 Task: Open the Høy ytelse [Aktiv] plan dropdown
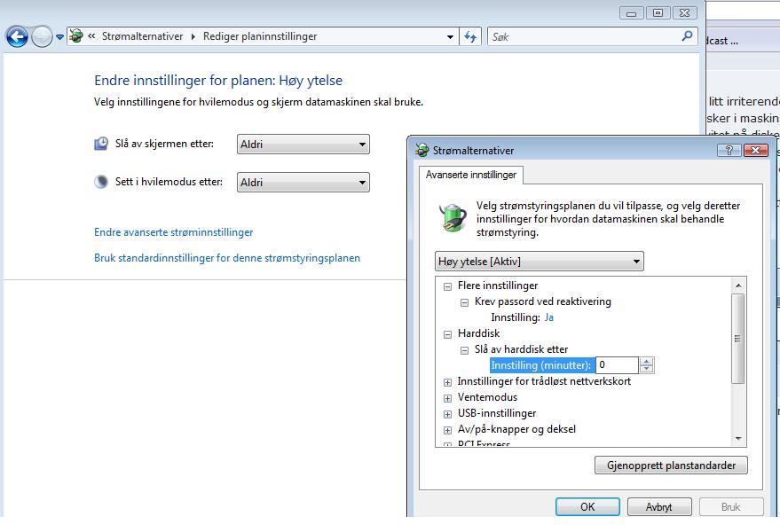540,262
